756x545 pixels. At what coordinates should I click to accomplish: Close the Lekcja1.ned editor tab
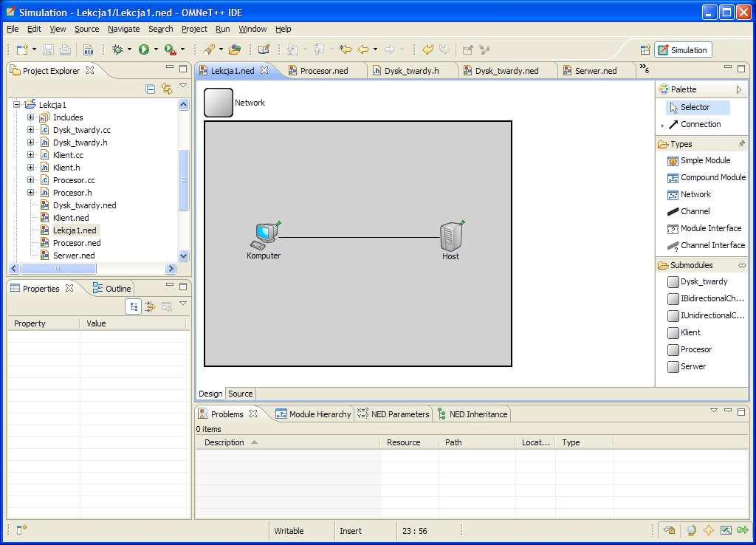pos(264,70)
